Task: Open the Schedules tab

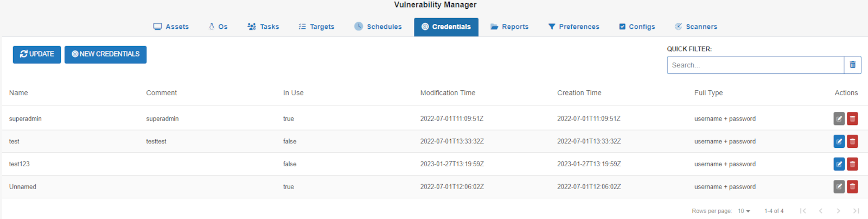Action: point(378,27)
